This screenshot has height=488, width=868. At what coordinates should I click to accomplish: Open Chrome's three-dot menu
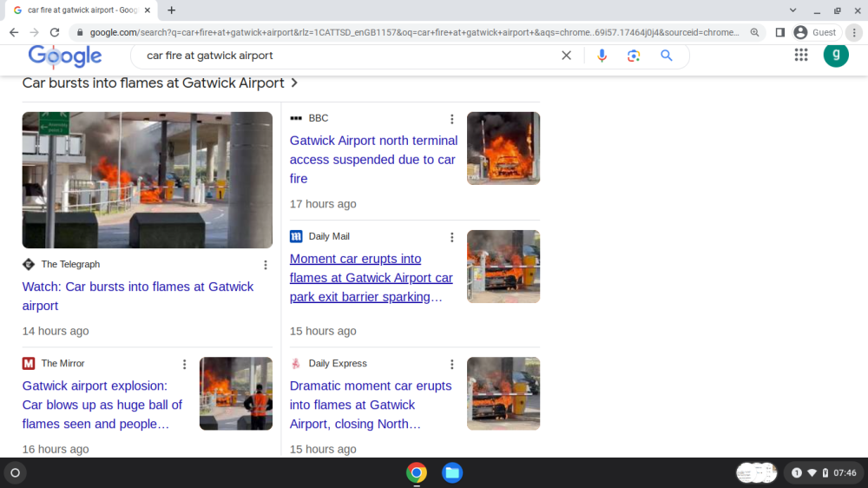click(854, 33)
